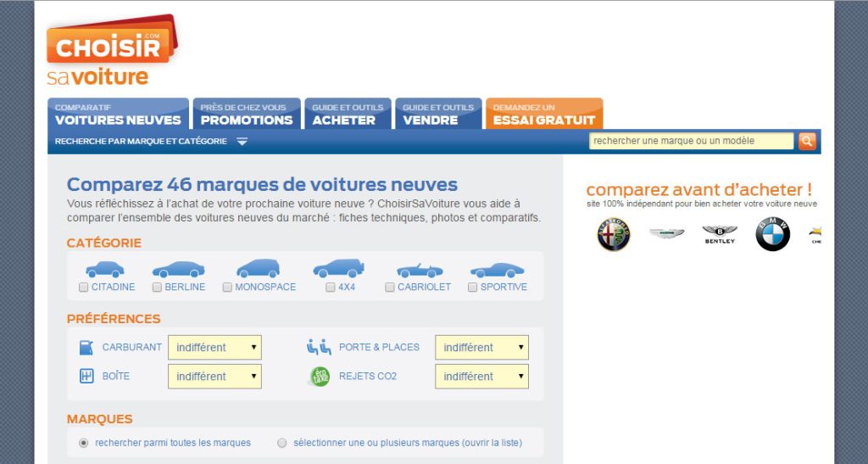The image size is (868, 464).
Task: Click the Carburant label
Action: click(x=131, y=347)
